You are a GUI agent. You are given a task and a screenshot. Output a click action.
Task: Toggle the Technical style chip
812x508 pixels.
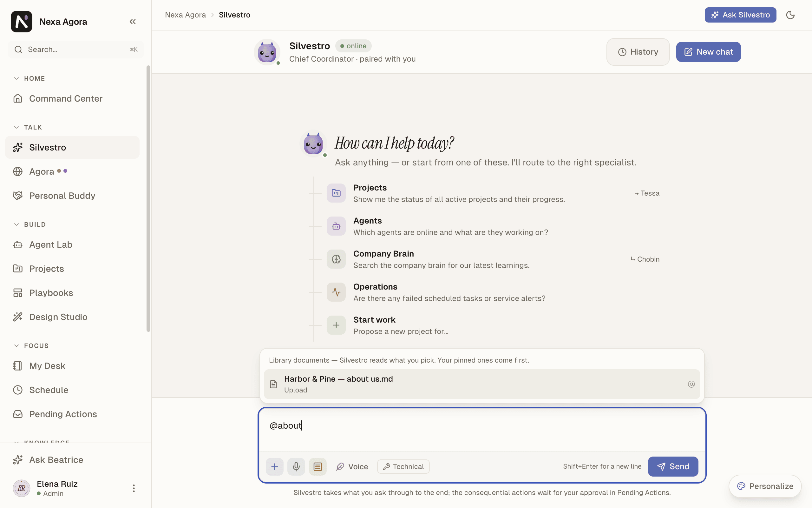coord(403,466)
